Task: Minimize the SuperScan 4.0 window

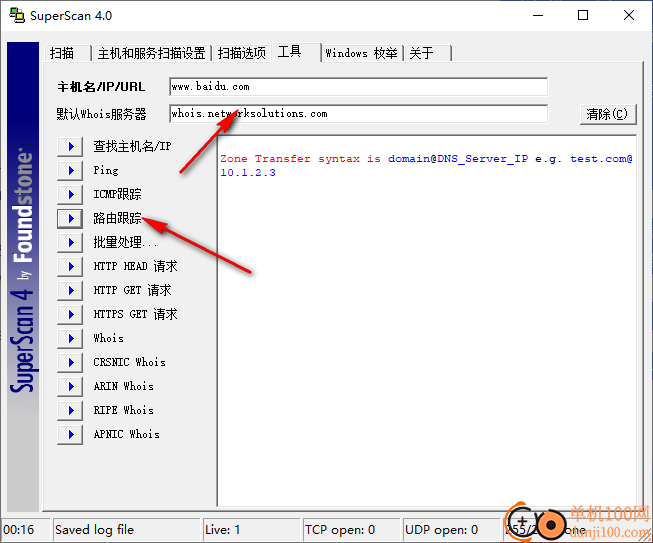Action: (x=538, y=15)
